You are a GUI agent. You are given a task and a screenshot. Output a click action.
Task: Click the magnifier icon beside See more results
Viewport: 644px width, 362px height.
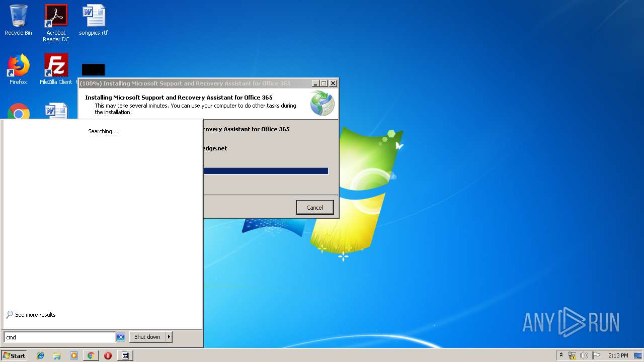[x=10, y=315]
